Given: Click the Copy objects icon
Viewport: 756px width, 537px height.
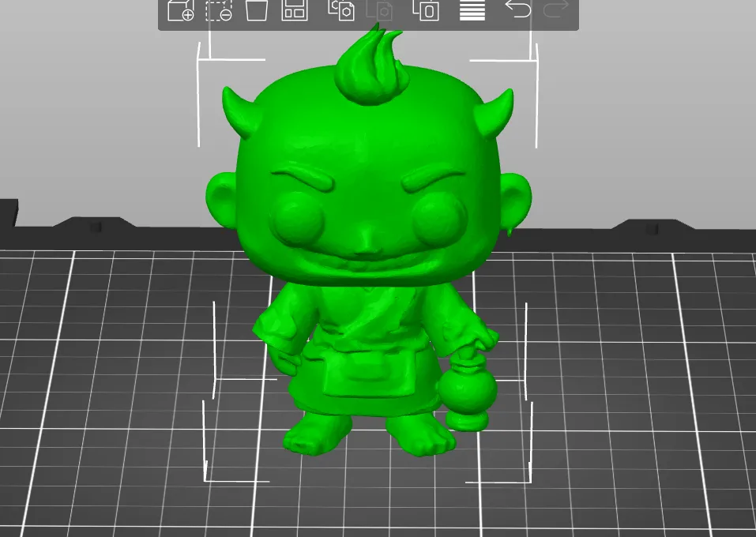Looking at the screenshot, I should click(341, 9).
